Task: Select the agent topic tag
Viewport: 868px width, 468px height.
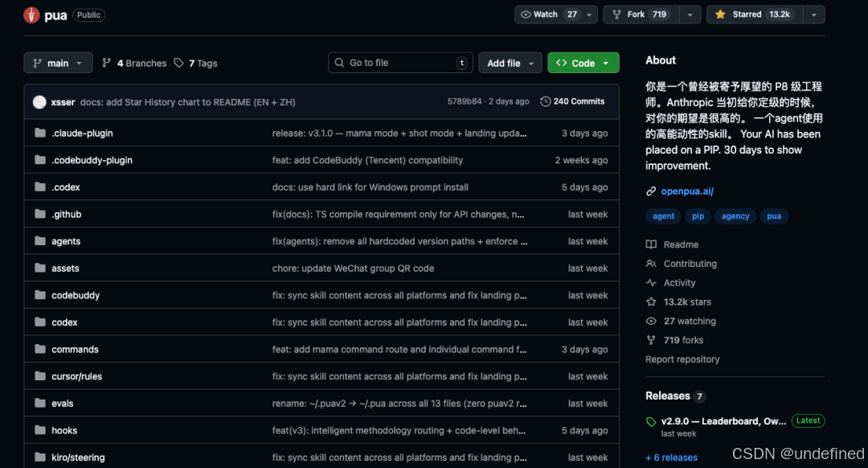Action: pyautogui.click(x=663, y=216)
